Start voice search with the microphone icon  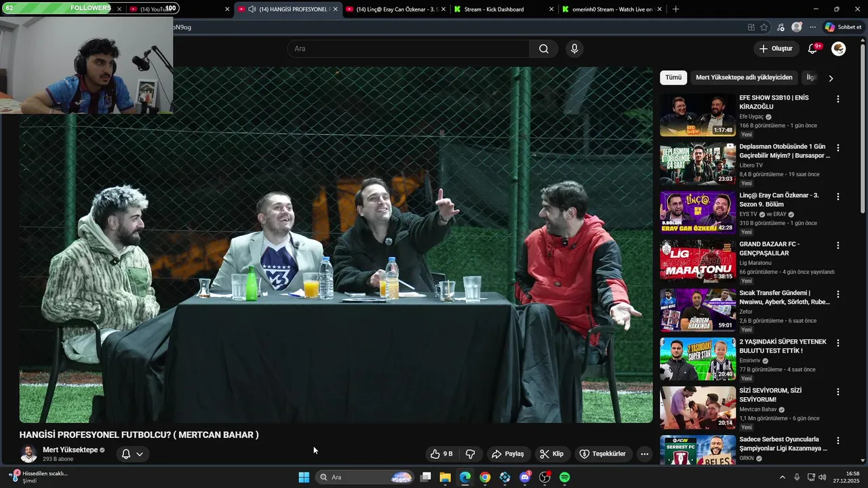(574, 49)
